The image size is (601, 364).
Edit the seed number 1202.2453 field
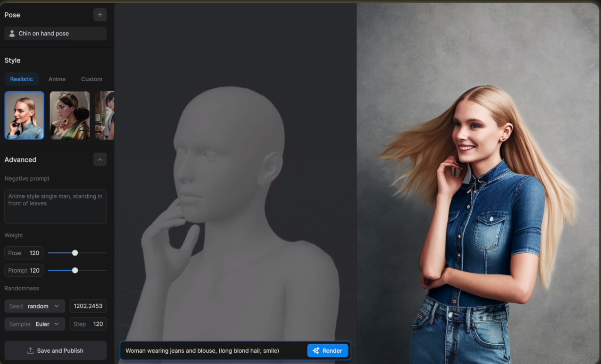(88, 306)
